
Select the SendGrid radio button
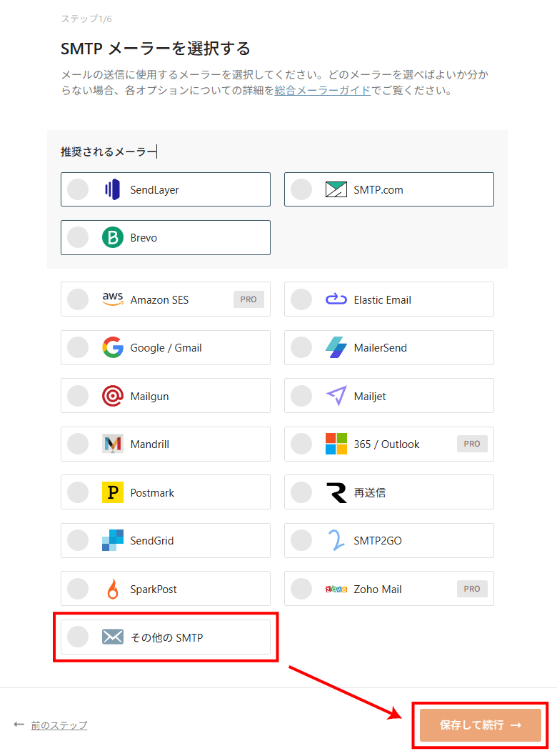click(x=78, y=540)
